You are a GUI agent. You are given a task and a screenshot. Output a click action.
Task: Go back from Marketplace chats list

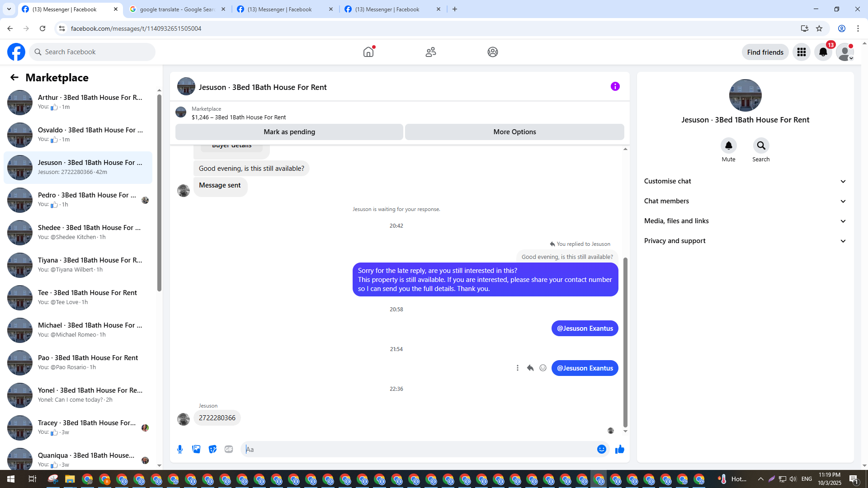click(x=14, y=78)
